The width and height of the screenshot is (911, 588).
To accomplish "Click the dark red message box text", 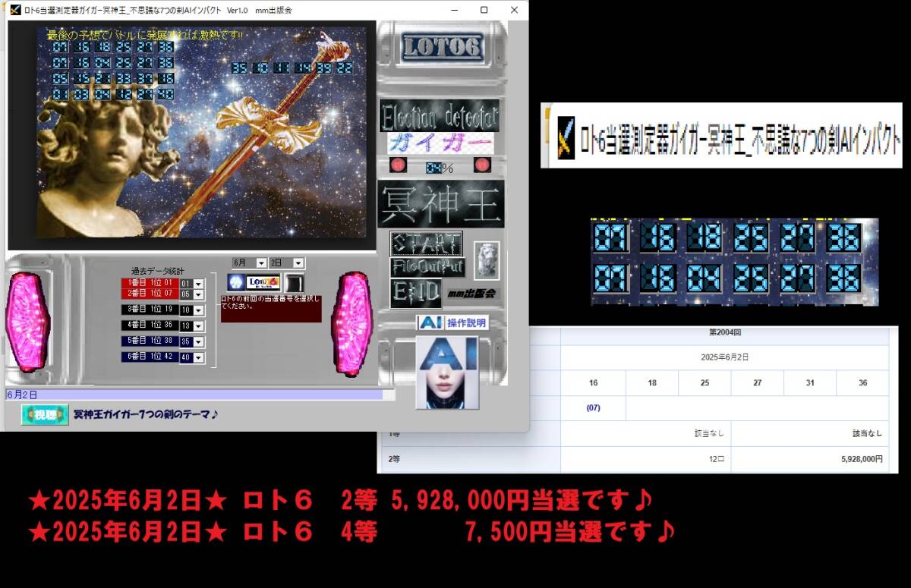I will 271,309.
